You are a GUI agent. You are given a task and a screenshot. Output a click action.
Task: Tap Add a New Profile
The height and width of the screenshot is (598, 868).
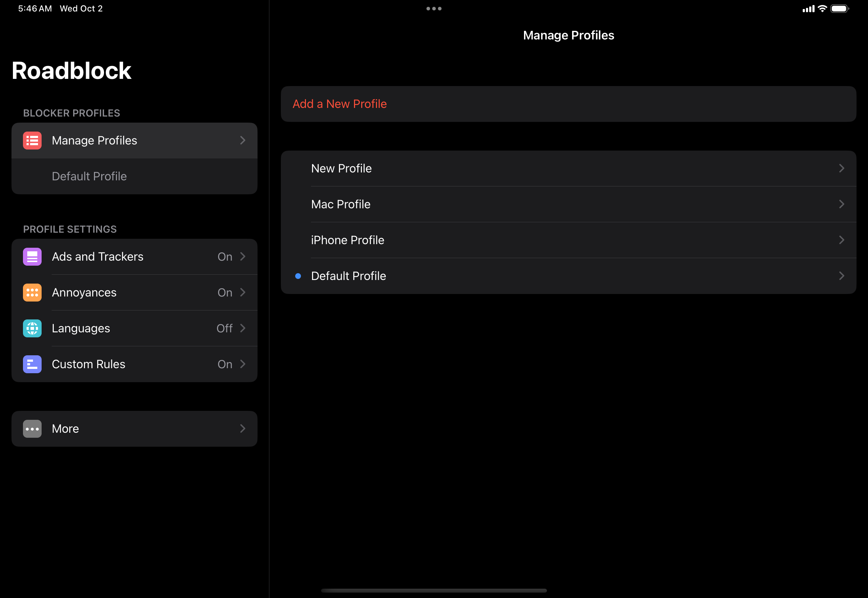[340, 104]
